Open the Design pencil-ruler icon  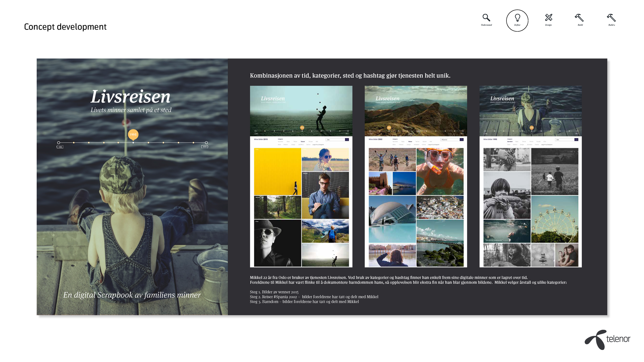pos(548,18)
